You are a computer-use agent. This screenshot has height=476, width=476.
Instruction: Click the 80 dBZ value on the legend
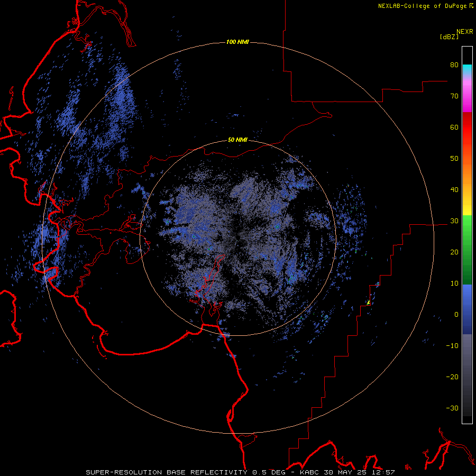pos(454,65)
